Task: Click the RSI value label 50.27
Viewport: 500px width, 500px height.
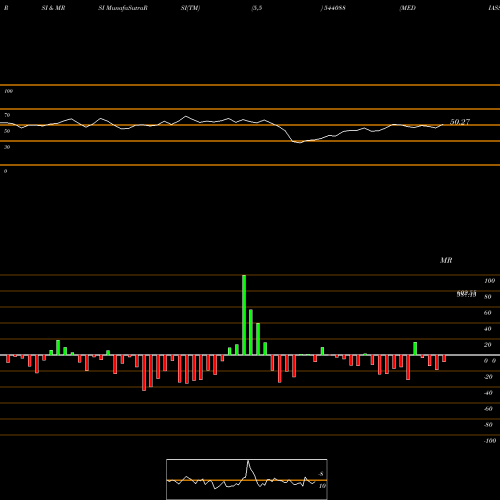Action: pyautogui.click(x=460, y=122)
